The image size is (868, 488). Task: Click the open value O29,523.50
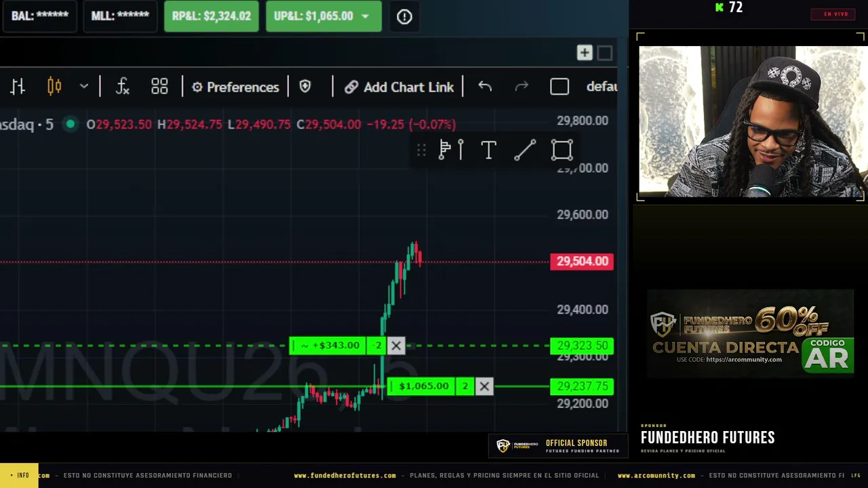pos(119,125)
